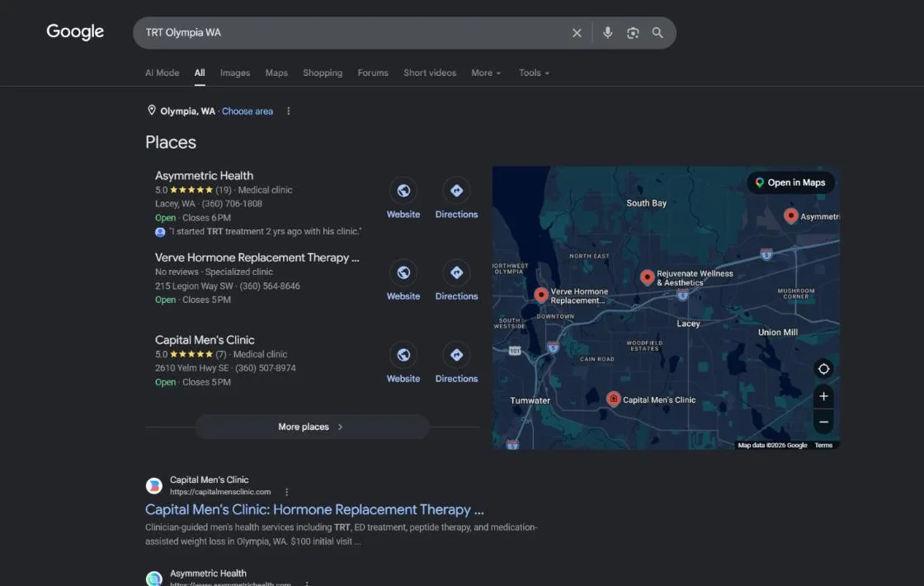Get directions to Capital Men's Clinic
Screen dimensions: 924x586
pos(456,355)
